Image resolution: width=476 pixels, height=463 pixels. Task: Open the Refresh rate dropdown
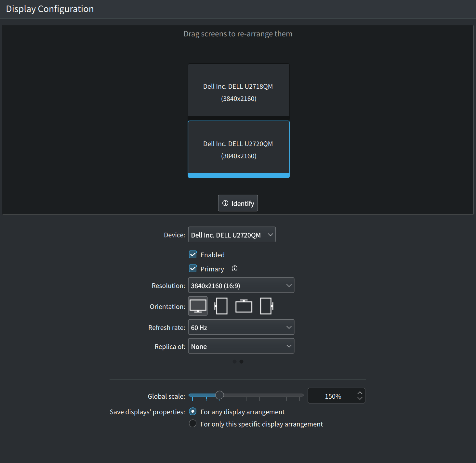[x=241, y=327]
